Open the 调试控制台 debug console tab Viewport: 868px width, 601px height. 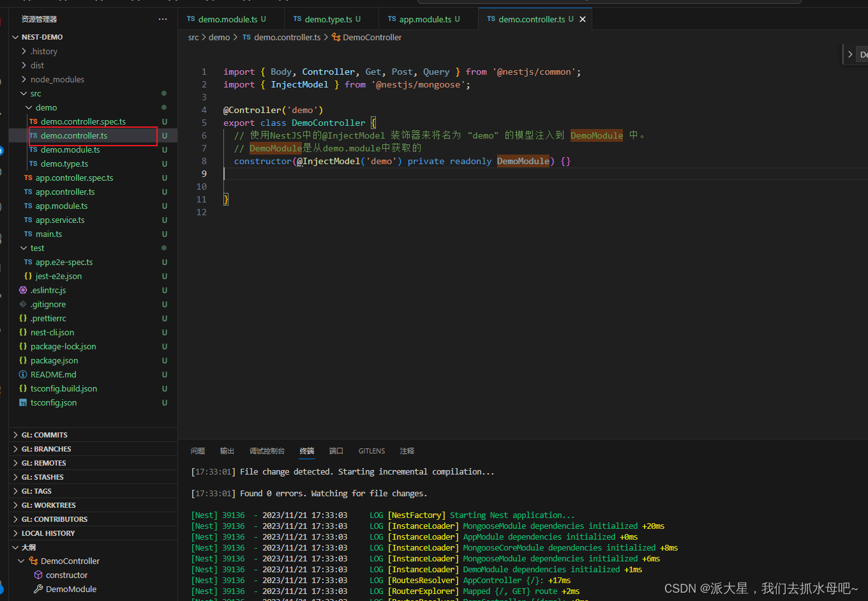point(267,451)
